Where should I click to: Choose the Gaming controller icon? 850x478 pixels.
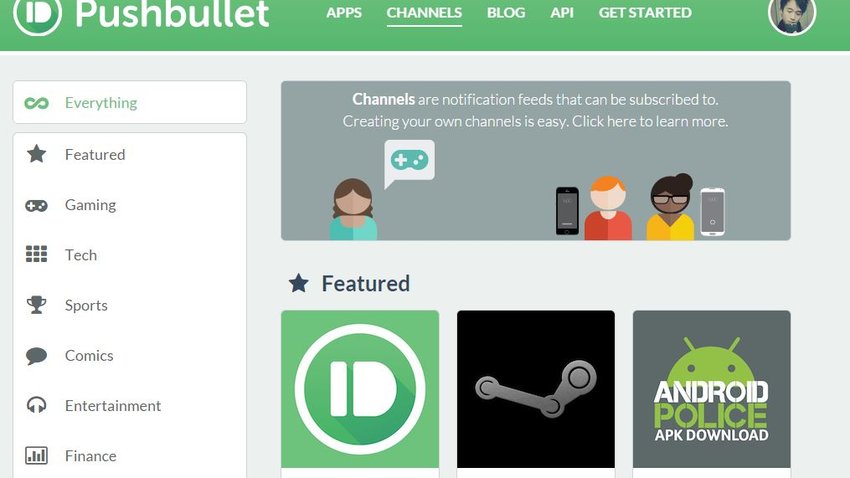point(36,205)
